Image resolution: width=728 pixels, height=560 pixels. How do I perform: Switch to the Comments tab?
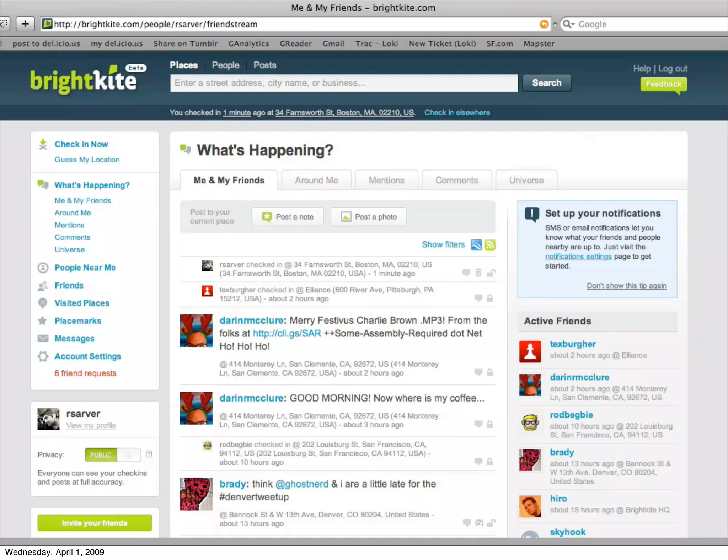(457, 180)
